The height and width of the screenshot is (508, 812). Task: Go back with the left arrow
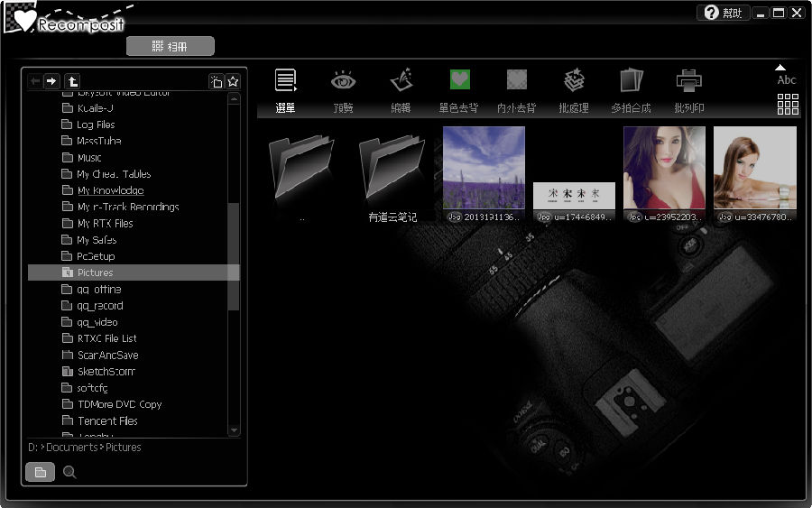pyautogui.click(x=34, y=81)
